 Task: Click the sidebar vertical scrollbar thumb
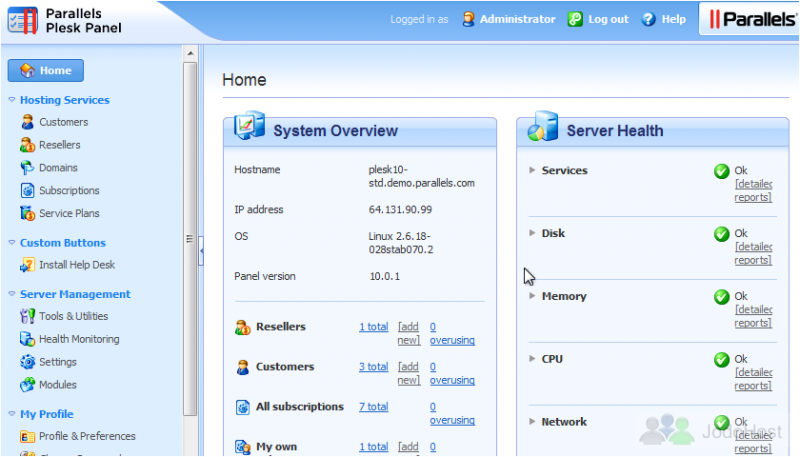point(190,239)
